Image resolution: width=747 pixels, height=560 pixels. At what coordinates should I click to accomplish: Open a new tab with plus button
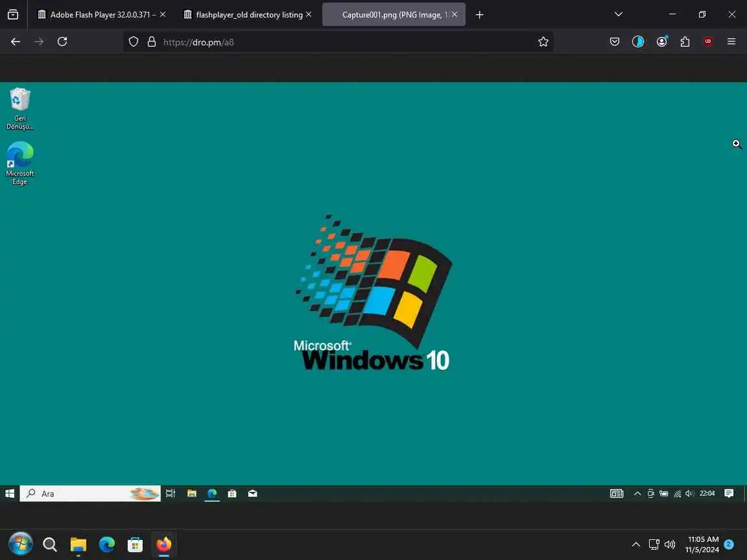(480, 15)
